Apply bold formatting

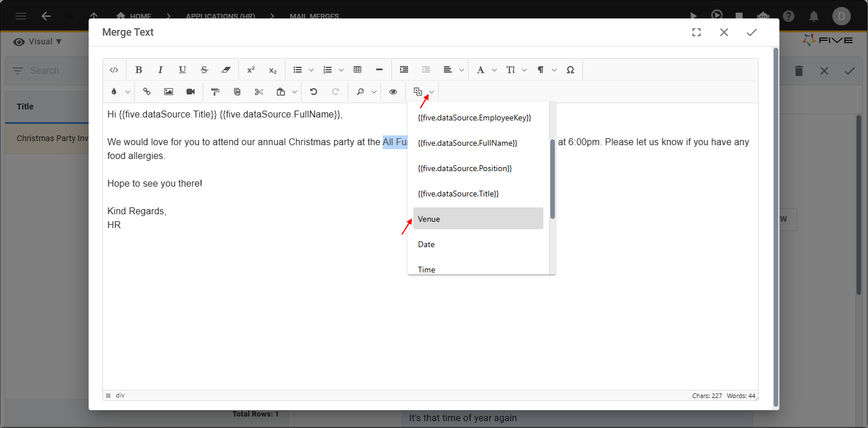click(x=139, y=70)
